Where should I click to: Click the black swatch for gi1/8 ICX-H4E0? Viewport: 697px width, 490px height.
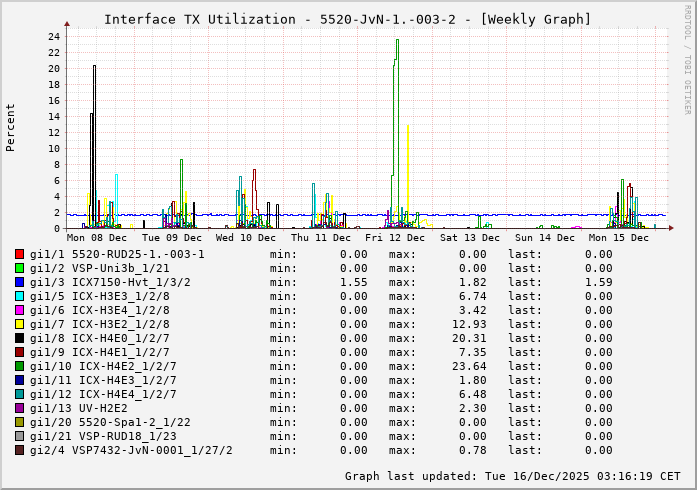19,338
